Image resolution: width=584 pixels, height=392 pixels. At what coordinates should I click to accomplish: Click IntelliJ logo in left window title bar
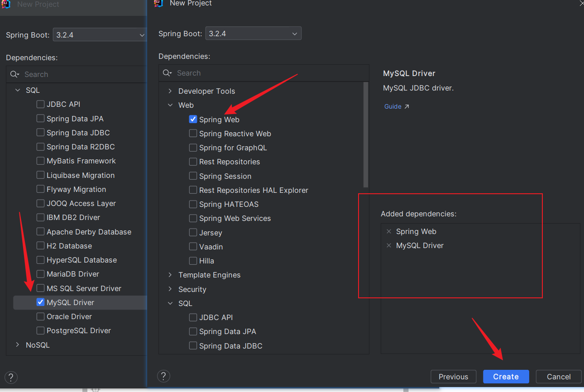point(6,5)
